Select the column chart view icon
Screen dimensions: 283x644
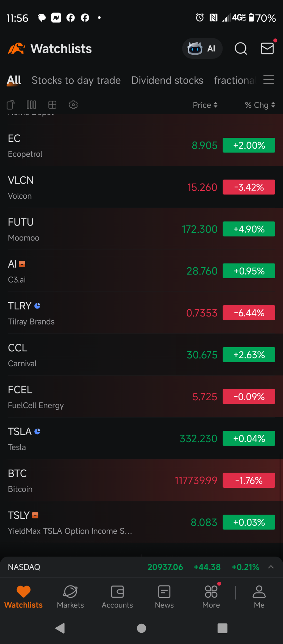click(31, 105)
